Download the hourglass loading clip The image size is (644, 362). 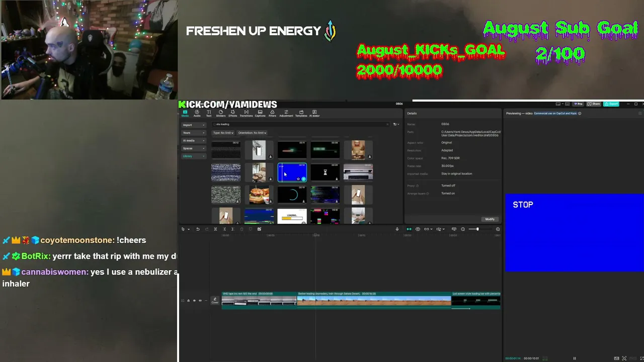pyautogui.click(x=337, y=179)
